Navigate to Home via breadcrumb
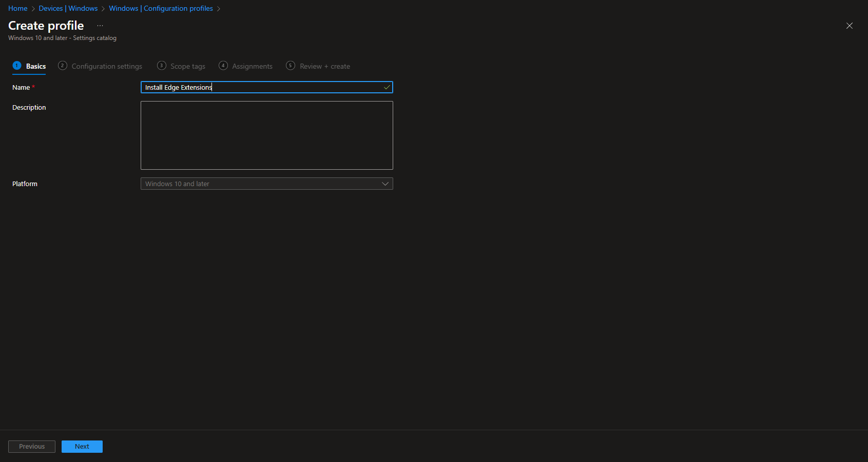Viewport: 868px width, 462px height. (17, 8)
